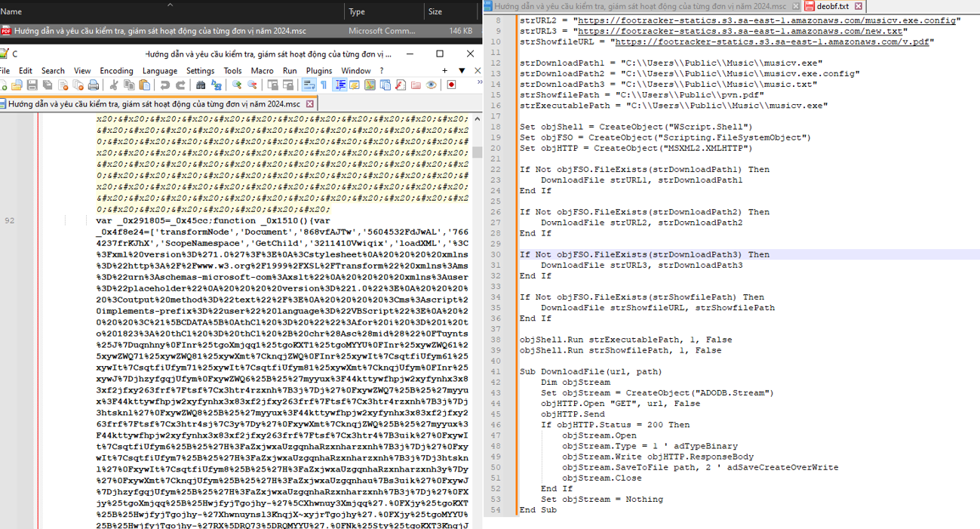Click the Open file toolbar icon
980x529 pixels.
(17, 85)
